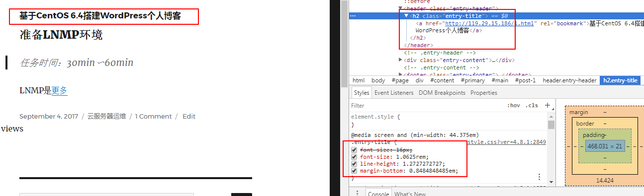Uncheck the font-size: 1.0625rem declaration
This screenshot has width=644, height=196.
(354, 157)
